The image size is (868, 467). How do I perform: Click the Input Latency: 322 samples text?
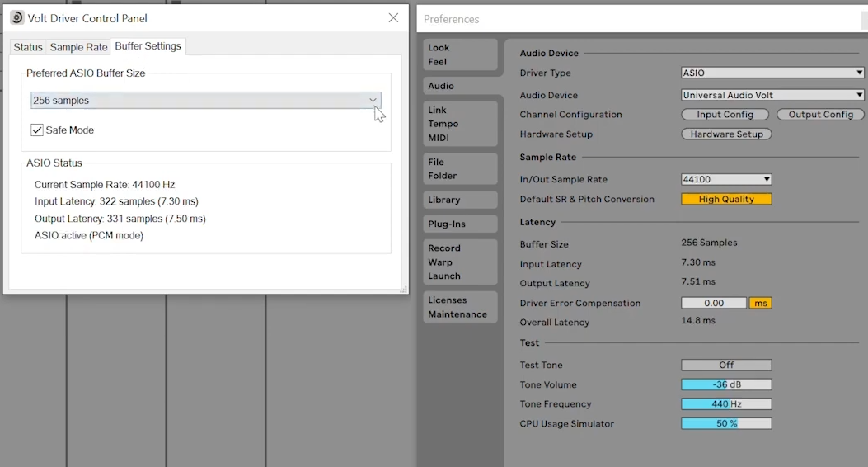click(x=116, y=201)
